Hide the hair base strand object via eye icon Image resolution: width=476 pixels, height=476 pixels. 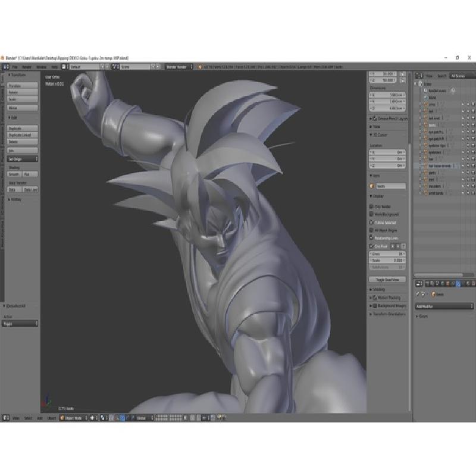coord(464,166)
